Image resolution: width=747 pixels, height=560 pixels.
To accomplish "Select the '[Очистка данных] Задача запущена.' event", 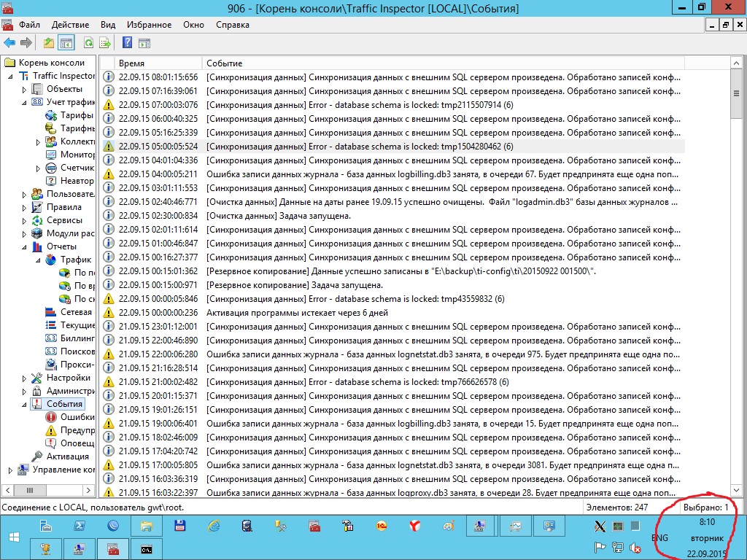I will tap(393, 216).
